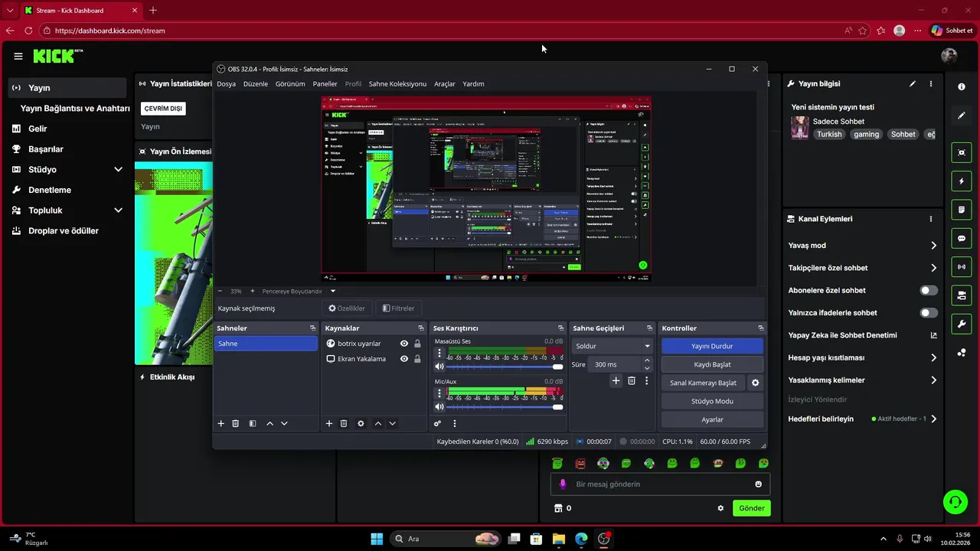
Task: Move source up in Kaynaklar panel
Action: (x=377, y=423)
